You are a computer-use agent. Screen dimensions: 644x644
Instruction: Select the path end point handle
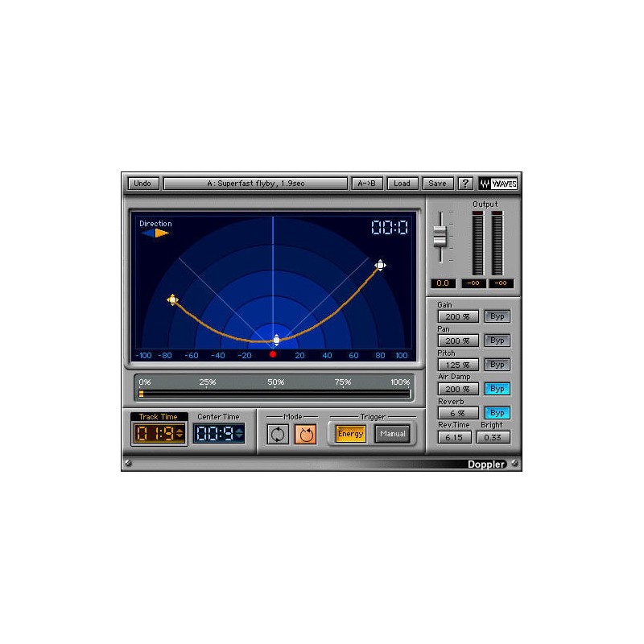380,265
